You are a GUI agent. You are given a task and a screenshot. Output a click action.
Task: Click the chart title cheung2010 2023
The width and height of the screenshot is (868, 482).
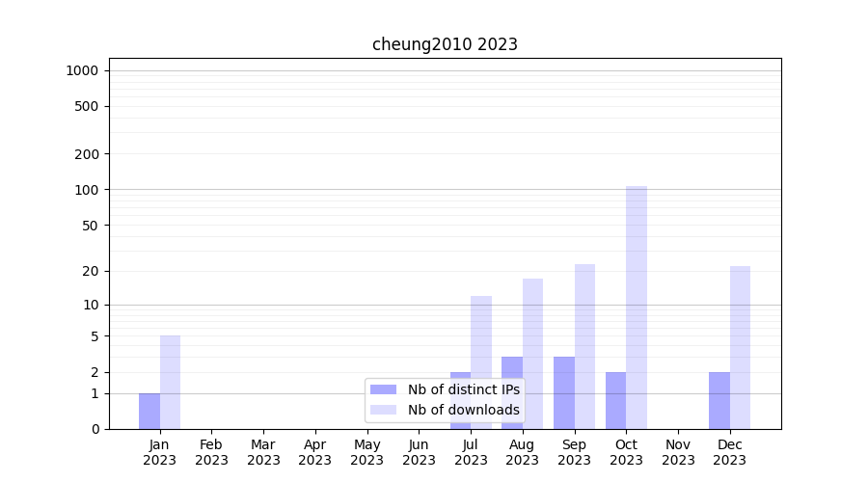point(445,44)
